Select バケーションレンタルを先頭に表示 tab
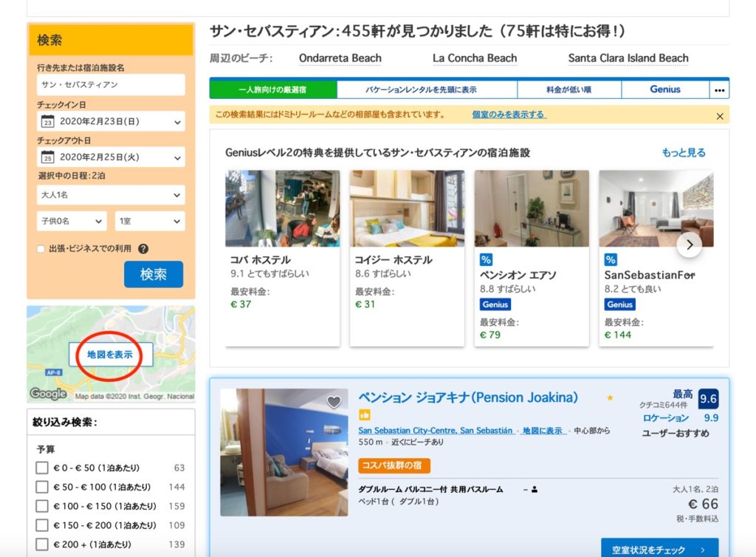This screenshot has width=756, height=557. (x=427, y=89)
